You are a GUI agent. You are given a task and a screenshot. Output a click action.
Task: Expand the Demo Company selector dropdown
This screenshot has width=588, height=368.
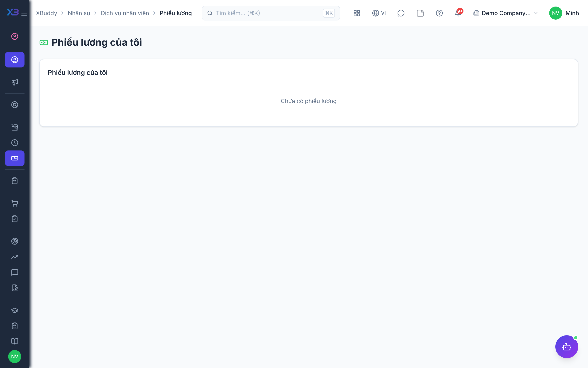point(506,13)
